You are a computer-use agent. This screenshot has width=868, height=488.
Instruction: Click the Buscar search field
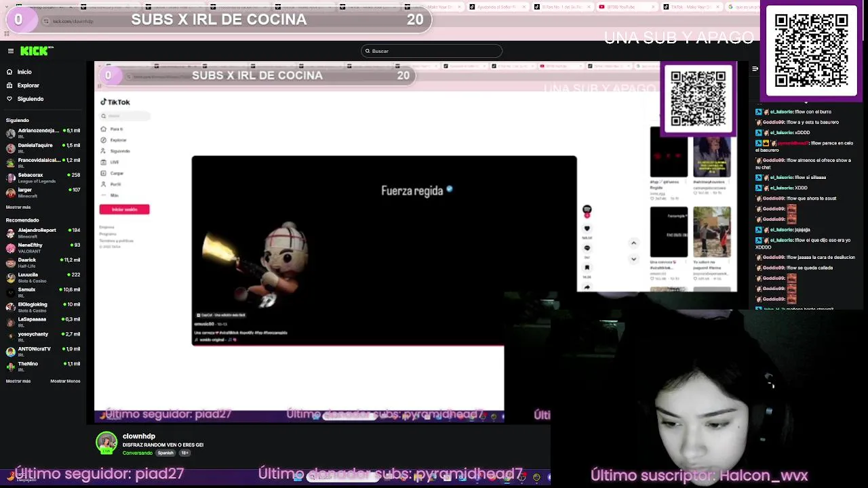click(431, 51)
